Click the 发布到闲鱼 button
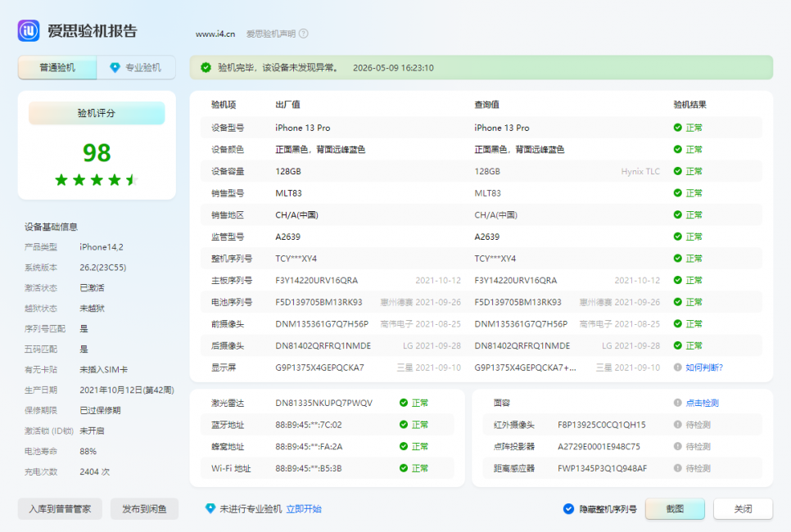This screenshot has height=532, width=791. point(144,509)
